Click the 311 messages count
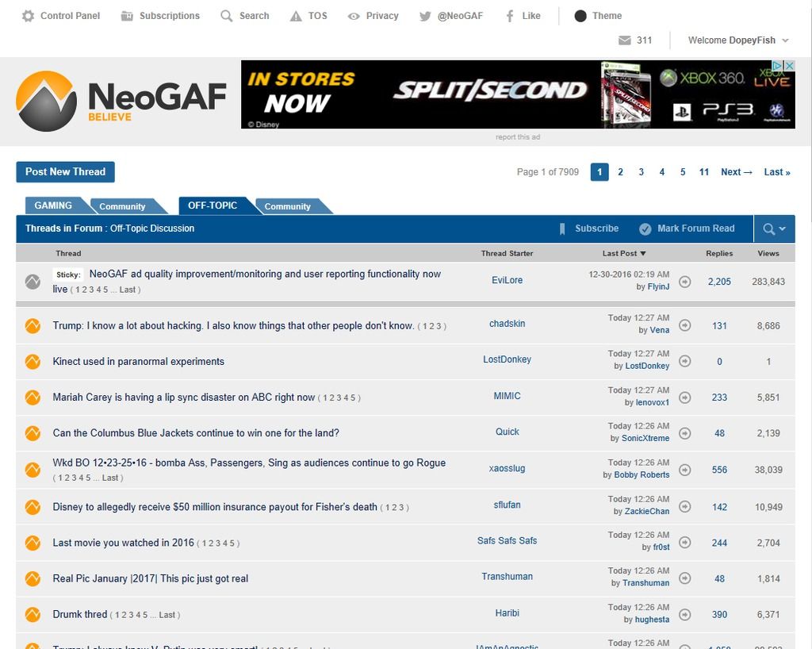This screenshot has width=812, height=649. pos(644,40)
